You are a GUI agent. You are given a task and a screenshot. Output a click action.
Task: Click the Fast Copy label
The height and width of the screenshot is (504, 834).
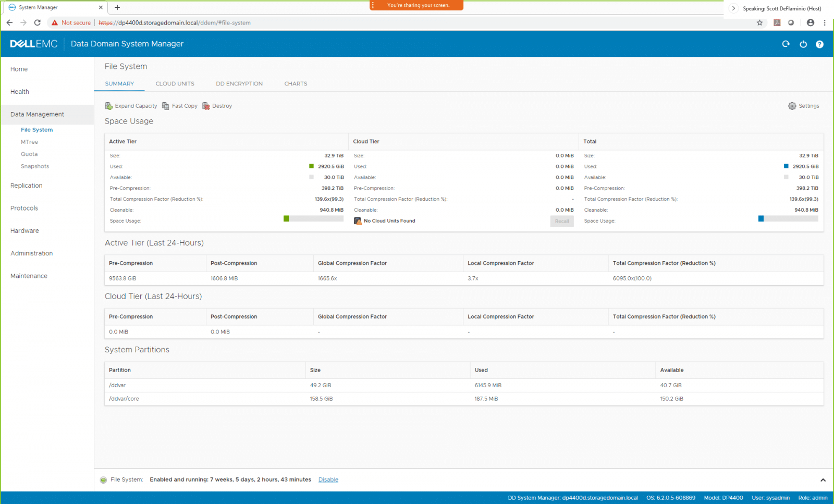[x=185, y=106]
